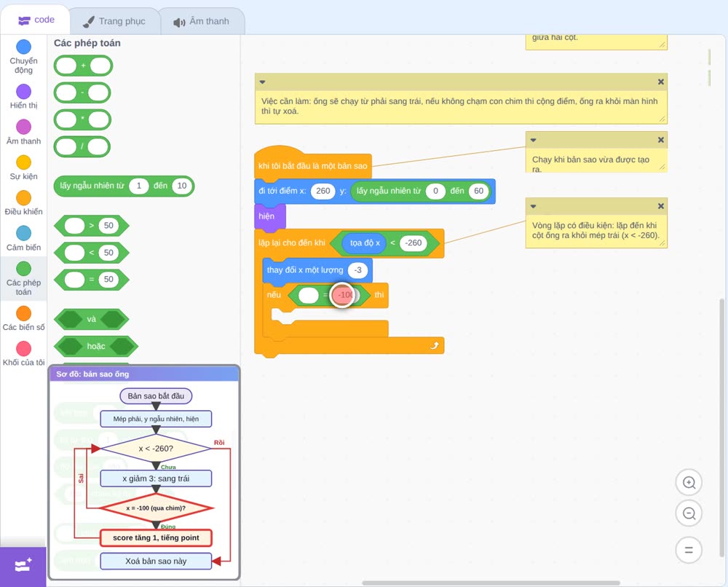Open the purple Âm thanh block category
Viewport: 728px width, 587px height.
pos(23,127)
